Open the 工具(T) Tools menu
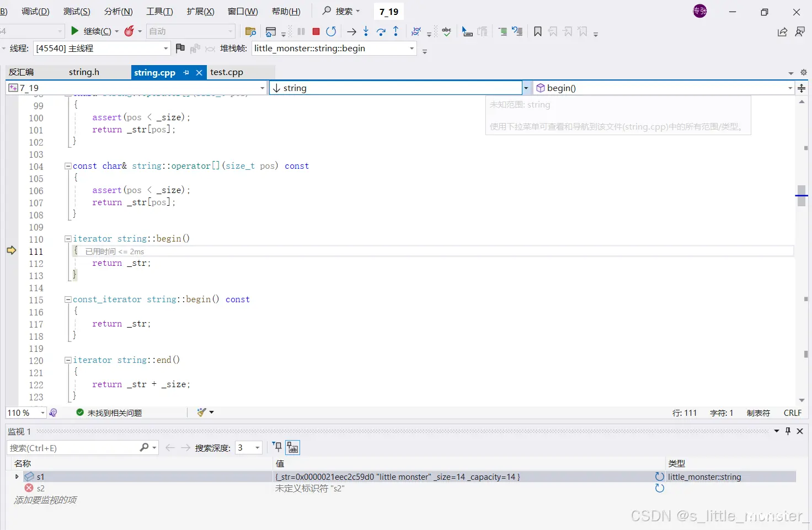The width and height of the screenshot is (812, 530). click(159, 12)
